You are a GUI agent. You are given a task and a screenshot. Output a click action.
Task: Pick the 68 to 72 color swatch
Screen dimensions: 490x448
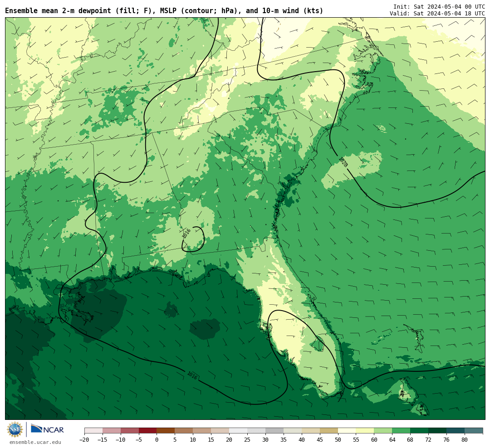420,431
